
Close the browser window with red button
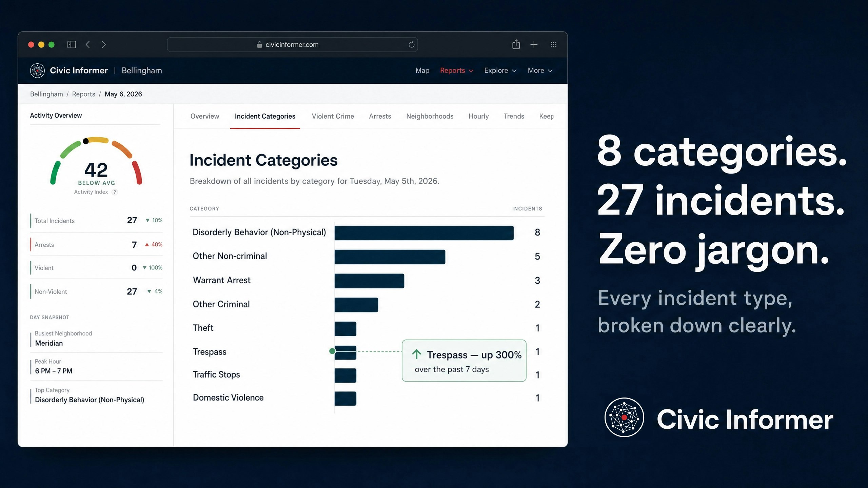31,44
